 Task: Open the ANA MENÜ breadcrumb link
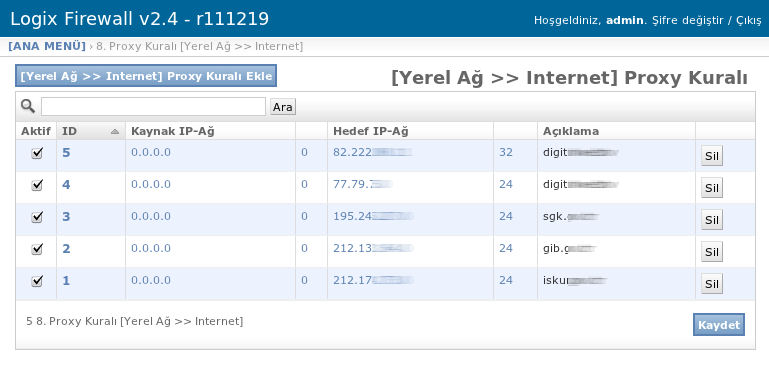pos(47,46)
